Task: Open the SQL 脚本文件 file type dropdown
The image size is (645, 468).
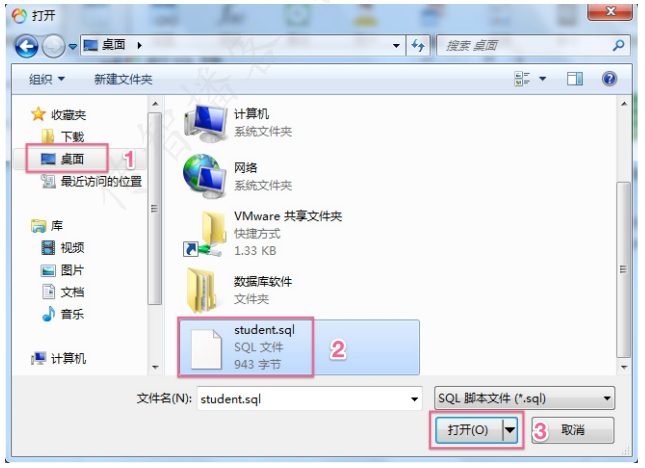Action: coord(524,398)
